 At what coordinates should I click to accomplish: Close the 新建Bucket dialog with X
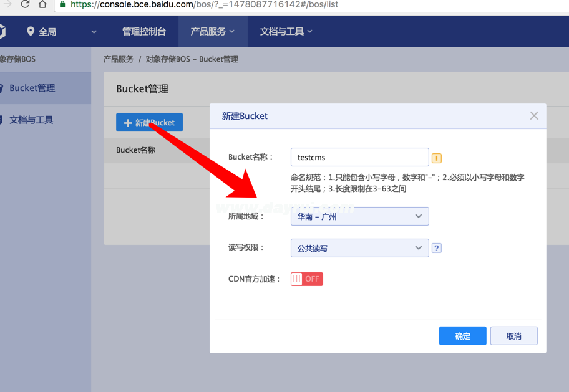[534, 116]
